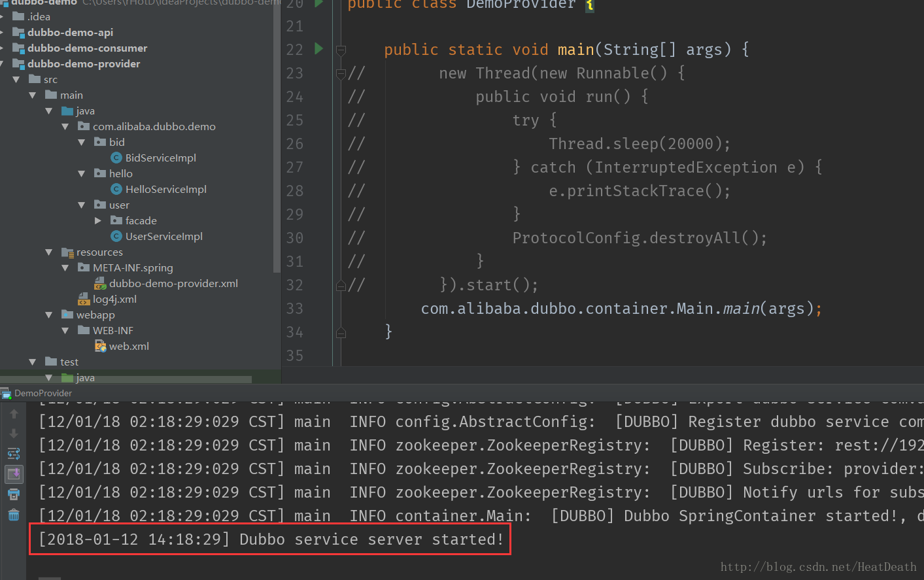Viewport: 924px width, 580px height.
Task: Click the project tree horizontal scrollbar
Action: [126, 379]
